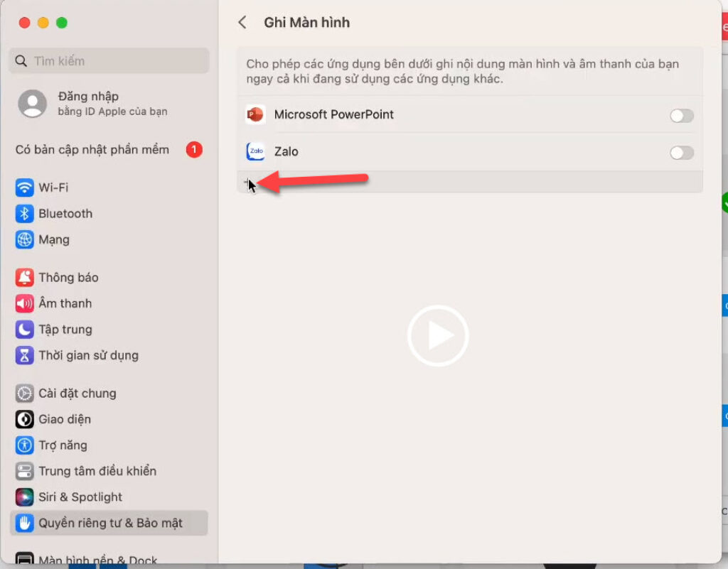Click the Thông báo bell icon
This screenshot has height=569, width=728.
pos(25,278)
